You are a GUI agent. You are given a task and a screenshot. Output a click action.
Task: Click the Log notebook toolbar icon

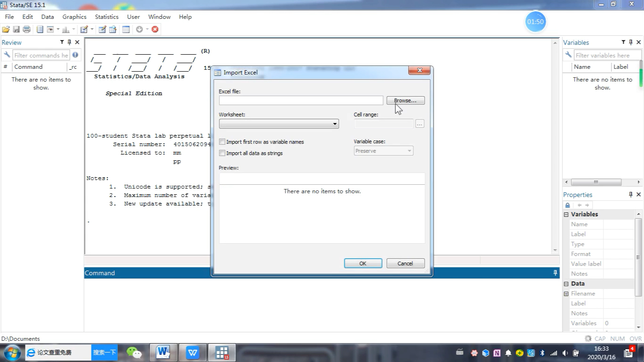pyautogui.click(x=40, y=29)
